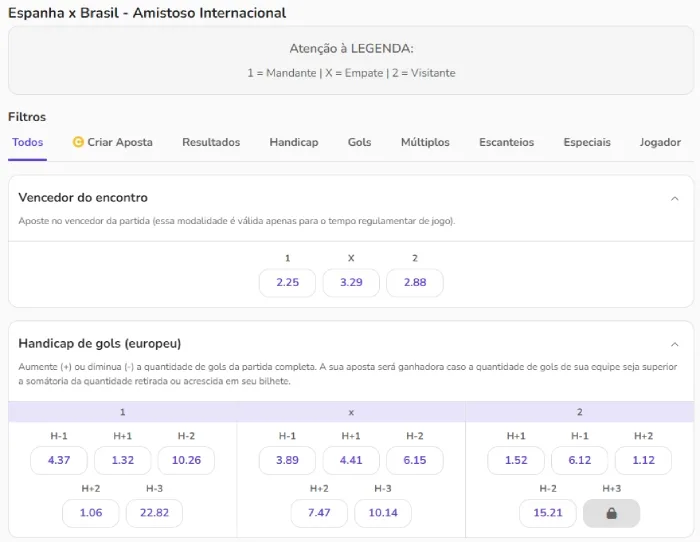Select draw H-2 handicap odds 6.15

click(415, 460)
